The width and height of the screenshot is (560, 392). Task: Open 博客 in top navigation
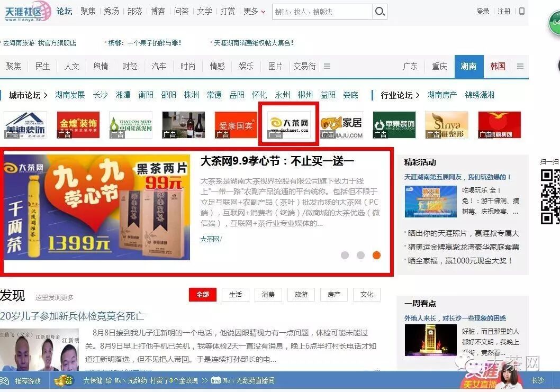(158, 12)
